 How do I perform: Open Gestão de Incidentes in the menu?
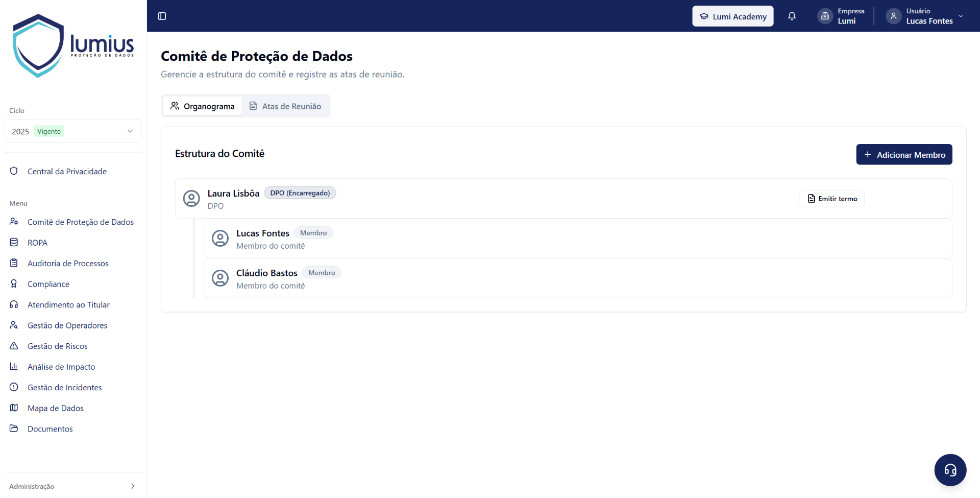[65, 387]
